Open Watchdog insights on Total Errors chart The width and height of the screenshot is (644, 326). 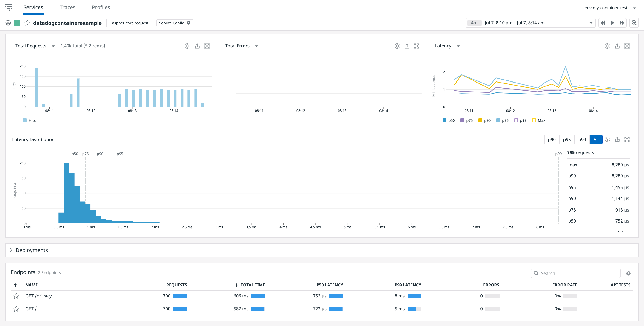click(x=397, y=46)
